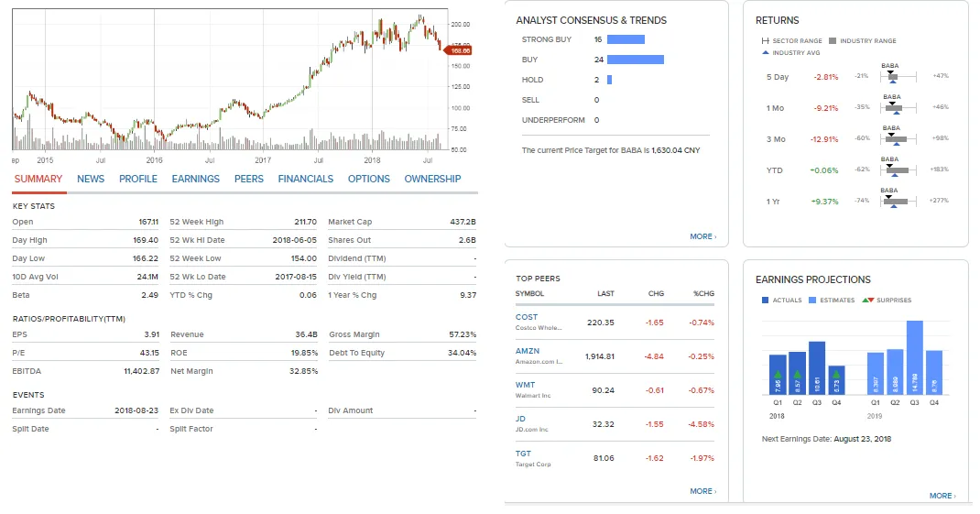Click the AMZN last price 1,914.81
The image size is (980, 514).
tap(599, 356)
